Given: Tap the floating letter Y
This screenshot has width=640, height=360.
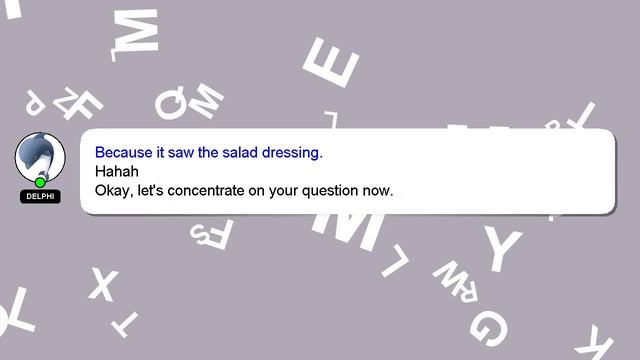Looking at the screenshot, I should pyautogui.click(x=502, y=247).
